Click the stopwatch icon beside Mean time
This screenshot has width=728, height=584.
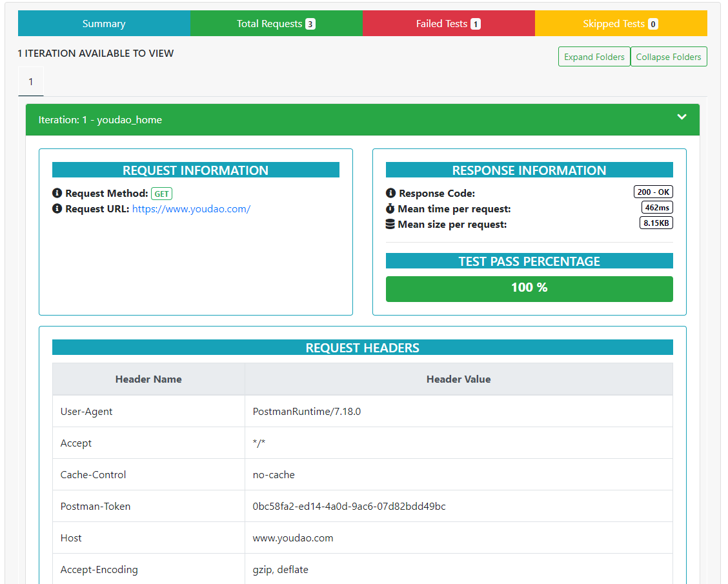click(x=390, y=208)
